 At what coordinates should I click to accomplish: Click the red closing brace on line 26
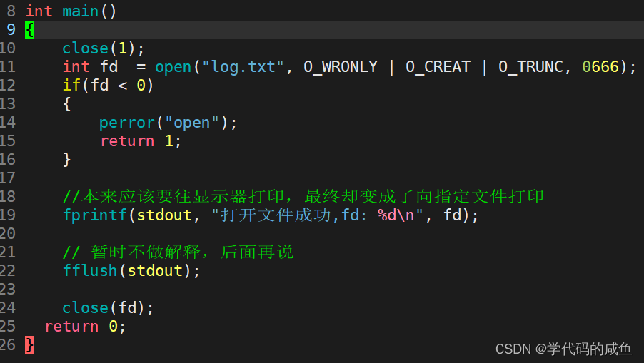click(x=29, y=345)
